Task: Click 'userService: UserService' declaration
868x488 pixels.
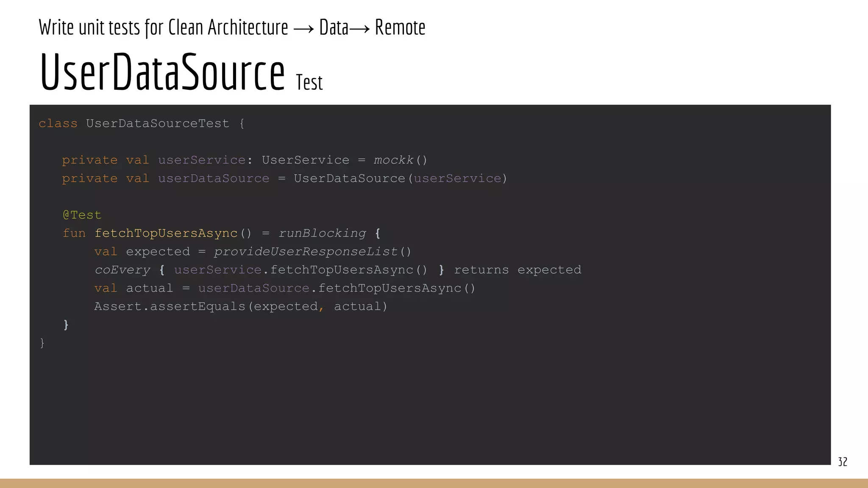Action: (x=254, y=160)
